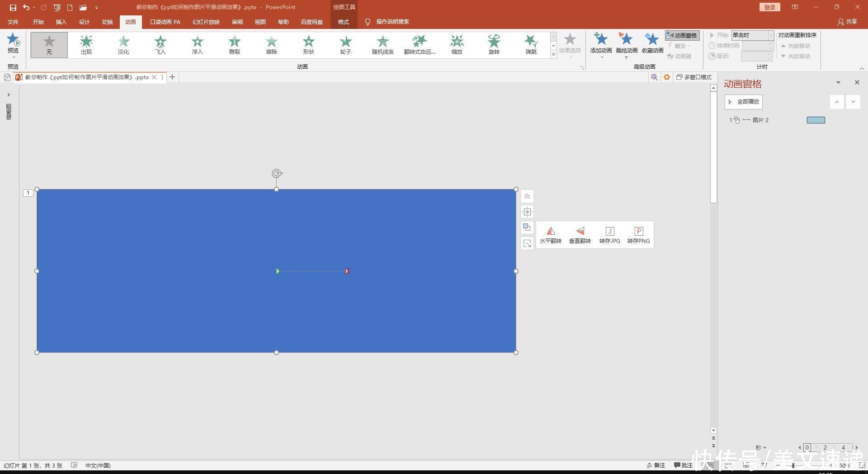Add a new document tab with plus
This screenshot has width=868, height=474.
click(172, 77)
